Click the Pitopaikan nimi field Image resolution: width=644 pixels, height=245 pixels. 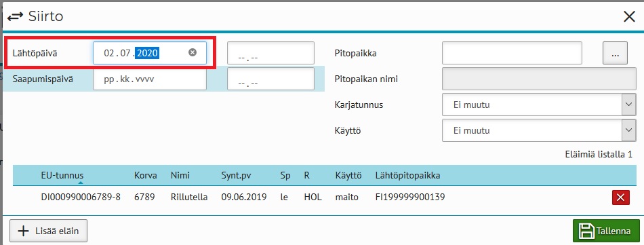539,79
